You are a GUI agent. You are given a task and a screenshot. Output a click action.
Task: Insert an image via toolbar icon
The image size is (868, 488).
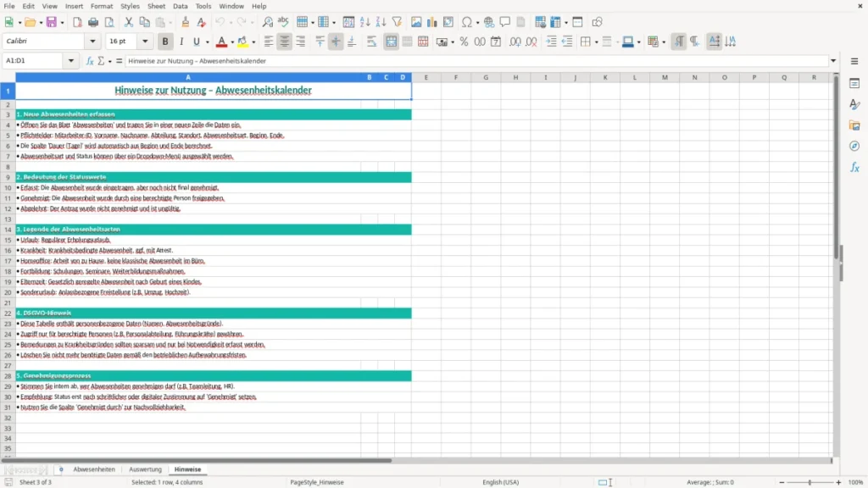416,22
